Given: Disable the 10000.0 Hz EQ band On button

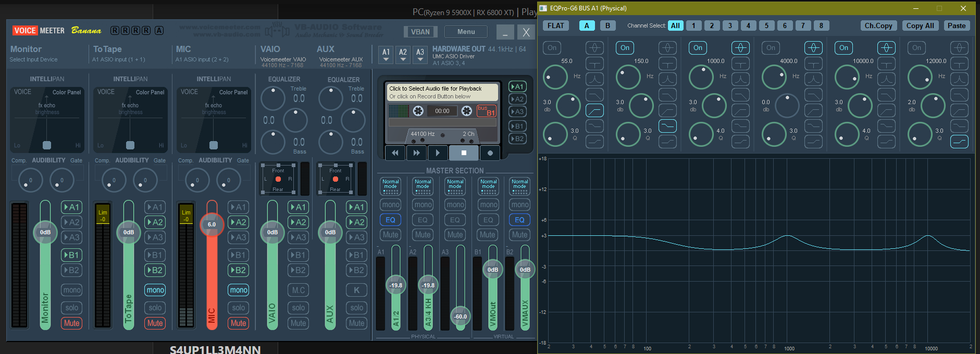Looking at the screenshot, I should pyautogui.click(x=843, y=48).
